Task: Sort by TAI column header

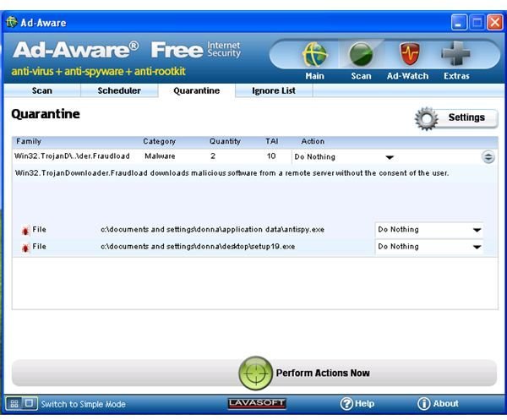Action: 271,141
